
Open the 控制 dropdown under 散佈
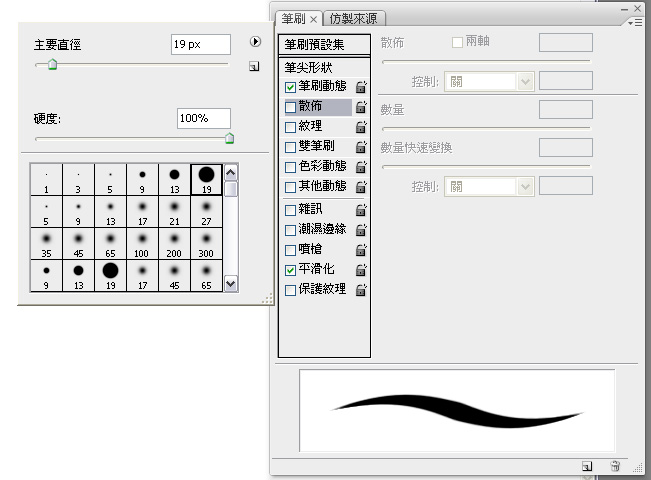(x=489, y=81)
